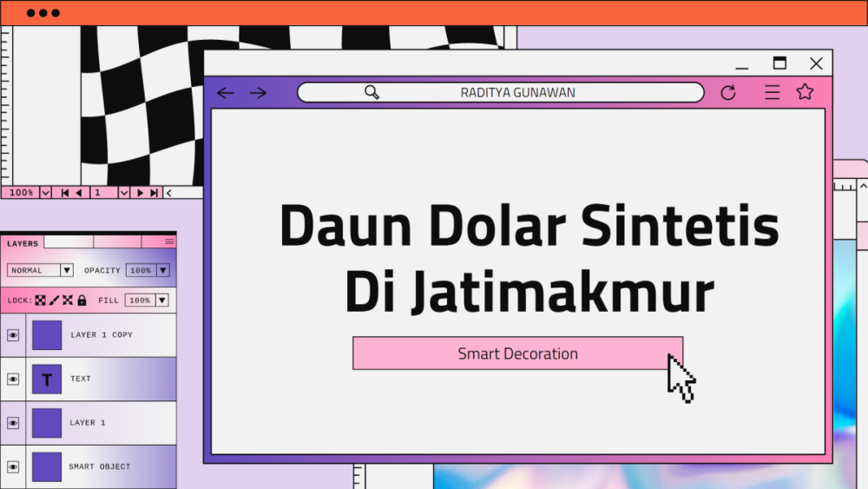Select the TEXT layer T thumbnail

[x=47, y=379]
